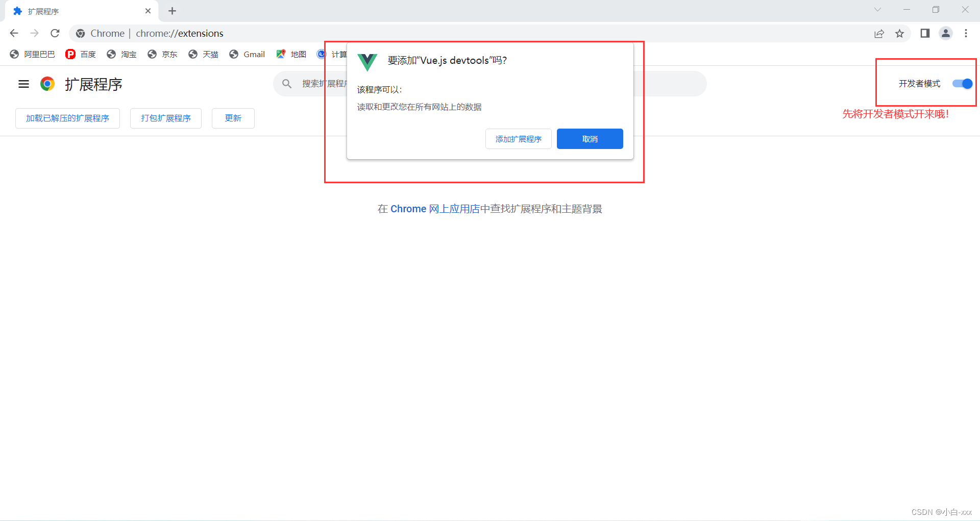980x521 pixels.
Task: Open the Gmail bookmark
Action: click(247, 54)
